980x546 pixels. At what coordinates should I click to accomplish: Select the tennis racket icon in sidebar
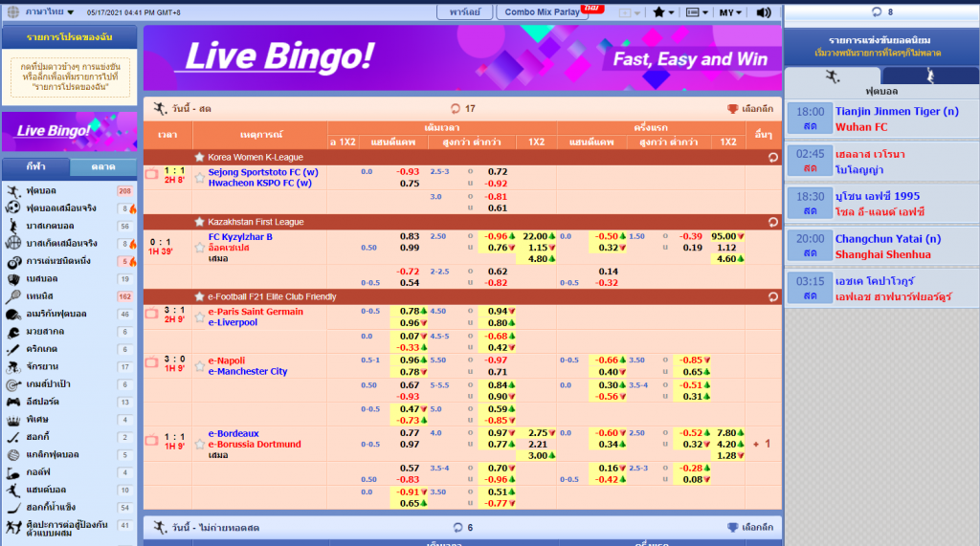point(14,296)
